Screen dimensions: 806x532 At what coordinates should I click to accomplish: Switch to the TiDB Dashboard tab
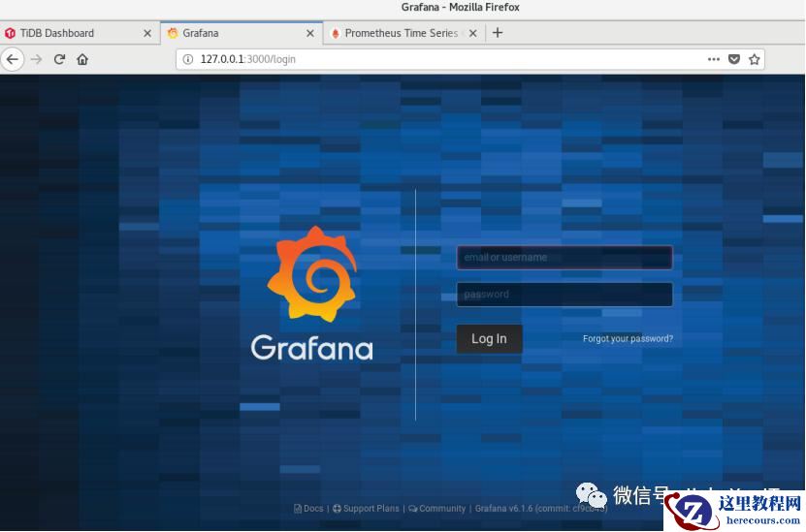pos(80,33)
